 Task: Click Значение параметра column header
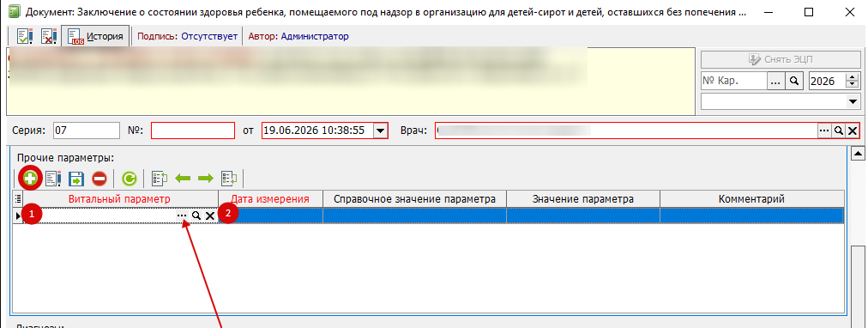583,199
